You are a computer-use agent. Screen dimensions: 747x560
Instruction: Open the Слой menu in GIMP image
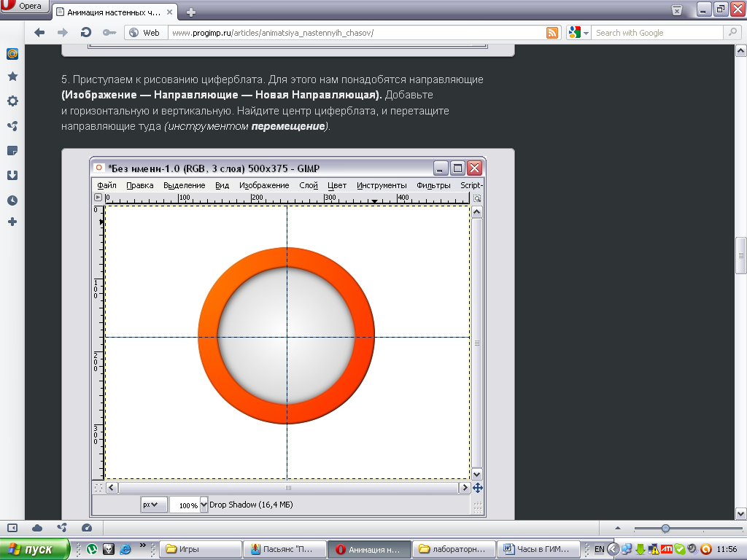coord(309,185)
